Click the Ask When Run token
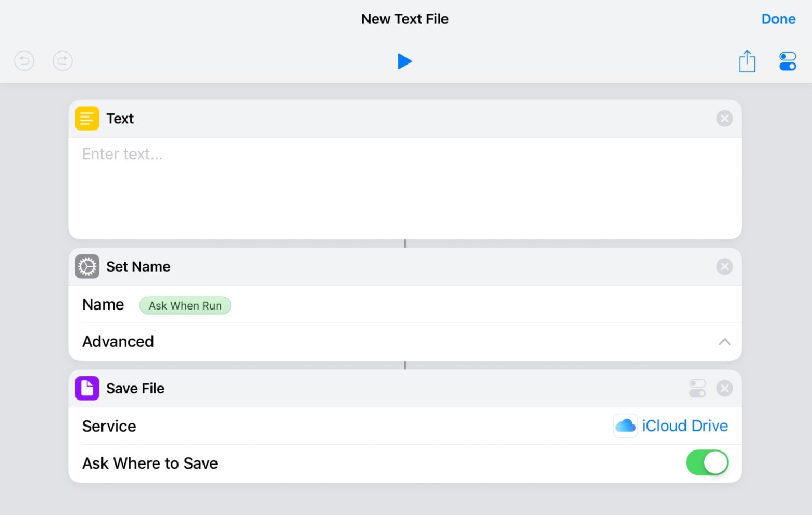The image size is (812, 515). [185, 305]
